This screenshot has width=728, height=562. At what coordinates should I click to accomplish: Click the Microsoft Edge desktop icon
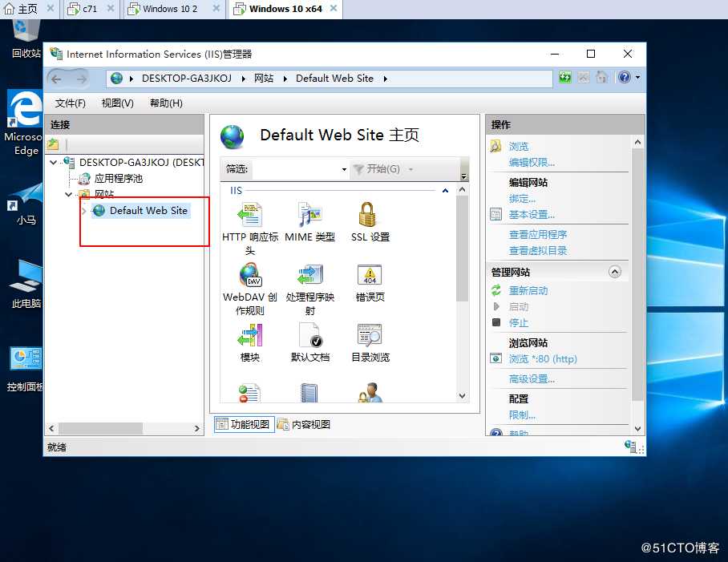coord(26,123)
